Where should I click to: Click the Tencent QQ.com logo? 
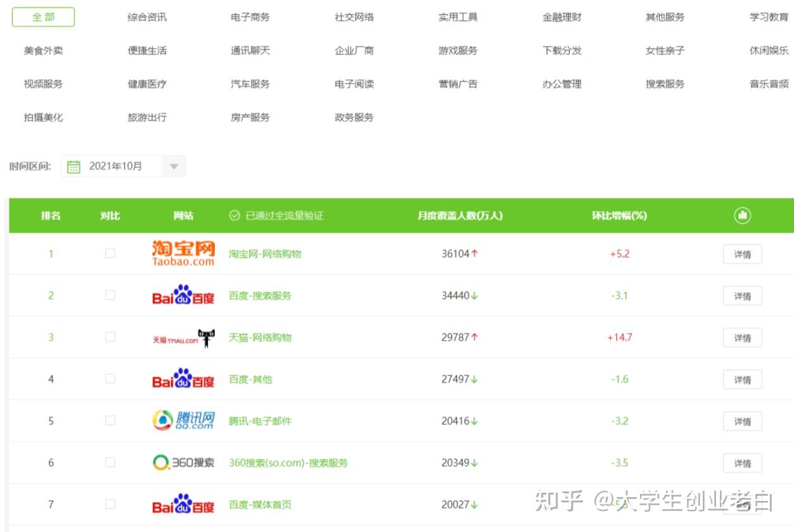tap(183, 421)
